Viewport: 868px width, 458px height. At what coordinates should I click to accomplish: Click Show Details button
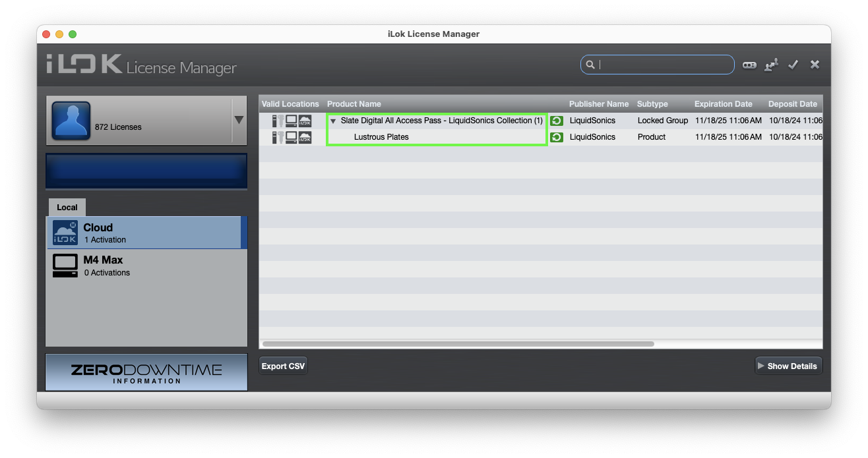pos(788,366)
